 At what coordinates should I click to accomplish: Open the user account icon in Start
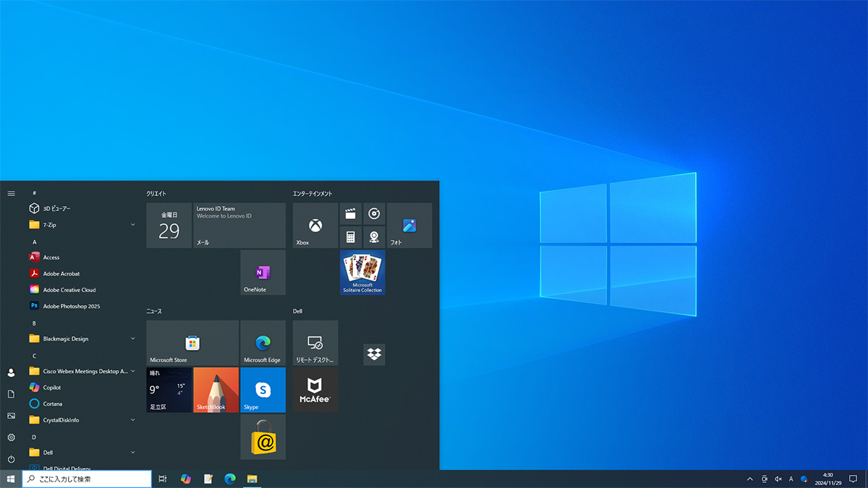coord(11,373)
